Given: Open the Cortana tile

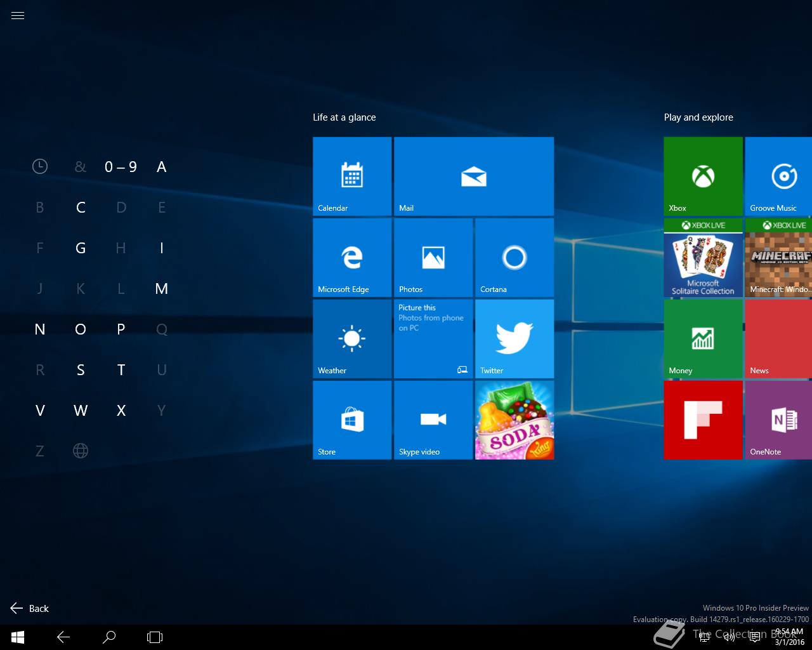Looking at the screenshot, I should [514, 258].
